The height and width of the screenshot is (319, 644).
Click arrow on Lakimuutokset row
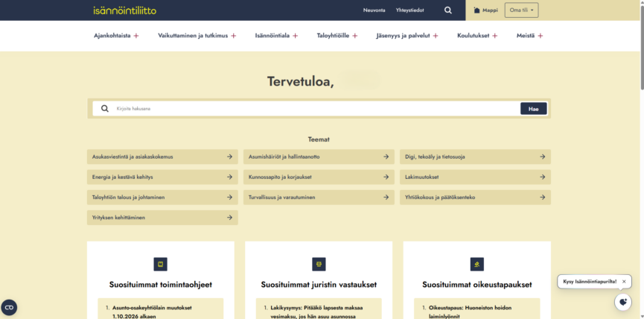543,177
